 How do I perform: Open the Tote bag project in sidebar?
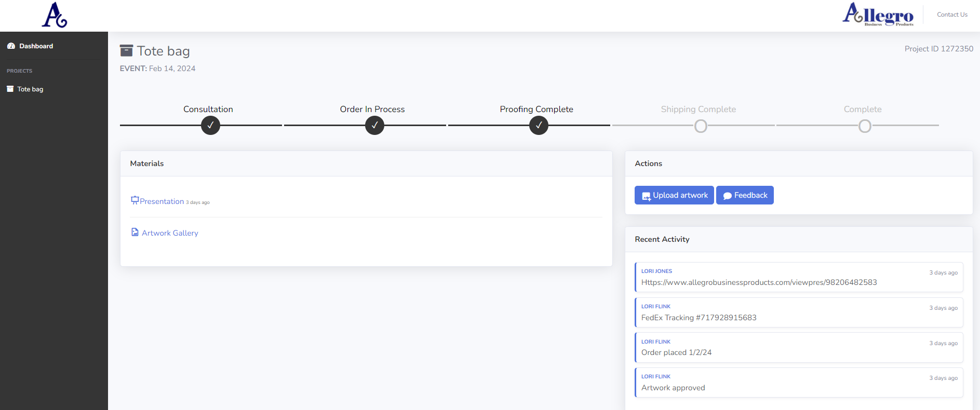(x=30, y=89)
